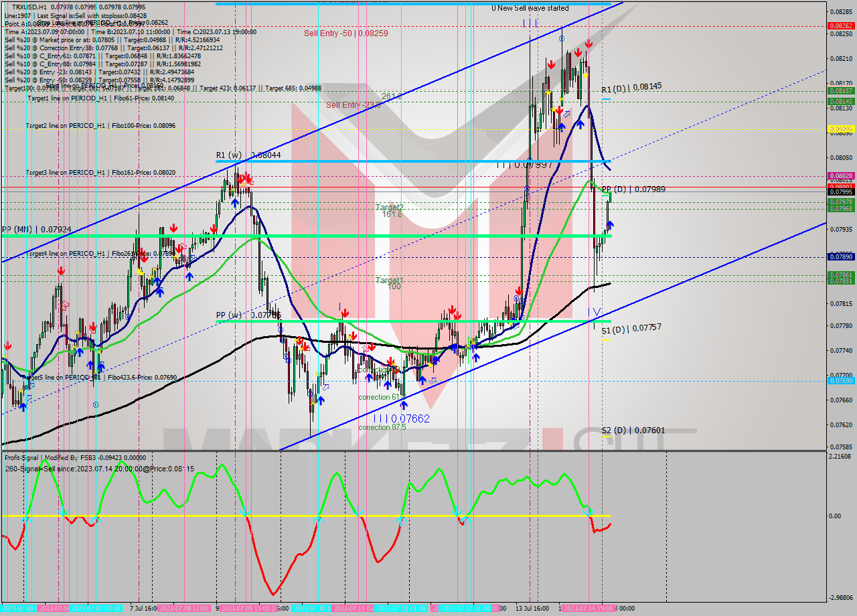Click the '7 Jul 16:00' time axis label
This screenshot has height=616, width=857.
click(143, 608)
